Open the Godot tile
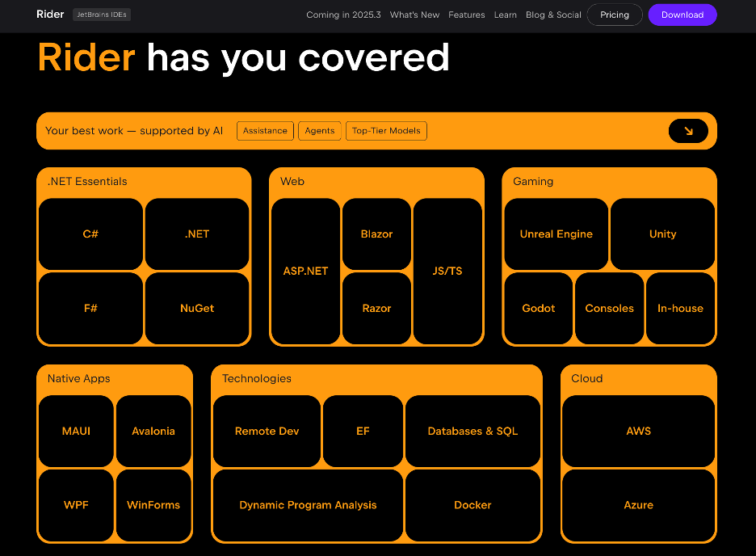 point(539,308)
